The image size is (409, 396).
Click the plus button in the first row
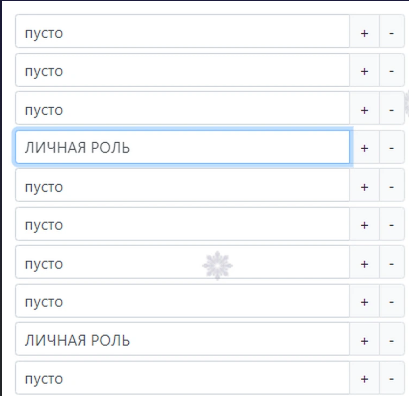[x=364, y=31]
